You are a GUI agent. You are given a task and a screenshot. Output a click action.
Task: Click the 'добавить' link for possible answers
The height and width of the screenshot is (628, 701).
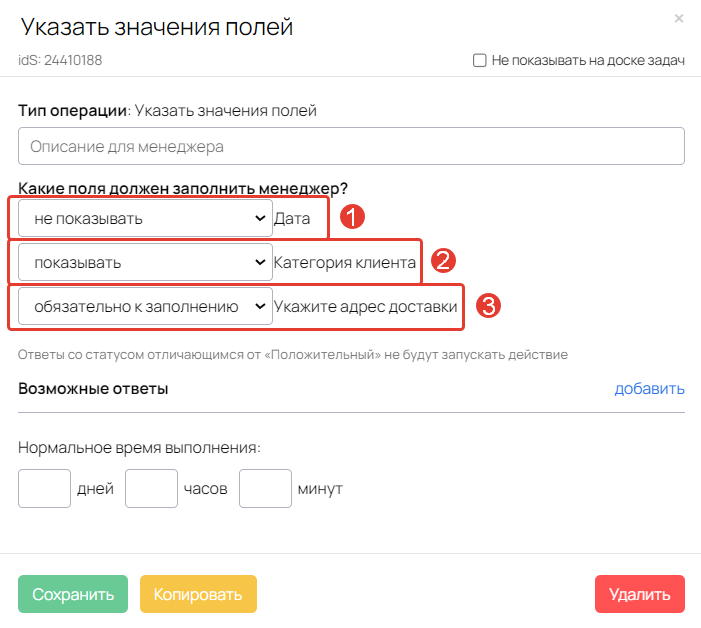tap(649, 388)
